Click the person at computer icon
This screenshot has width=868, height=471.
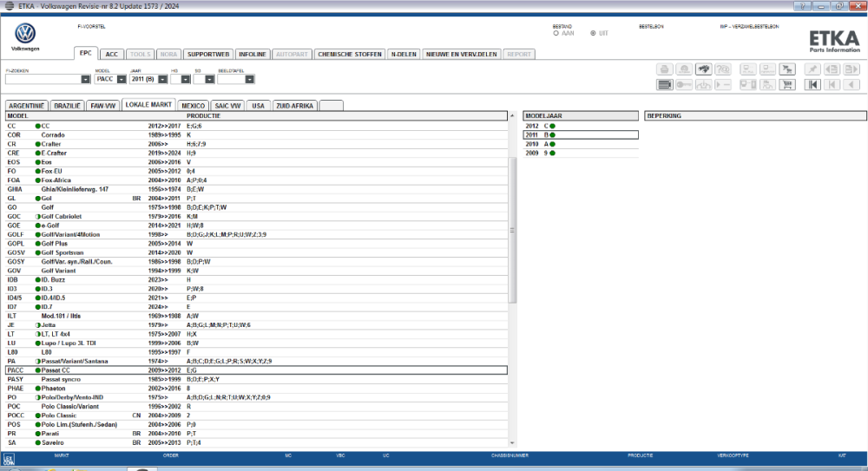point(767,85)
